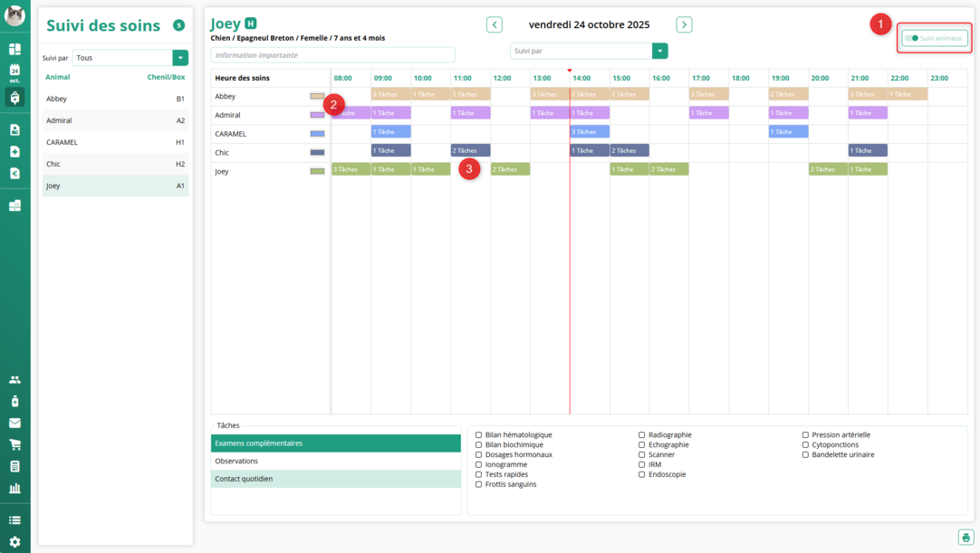Click Abbey's color swatch in timeline

317,96
